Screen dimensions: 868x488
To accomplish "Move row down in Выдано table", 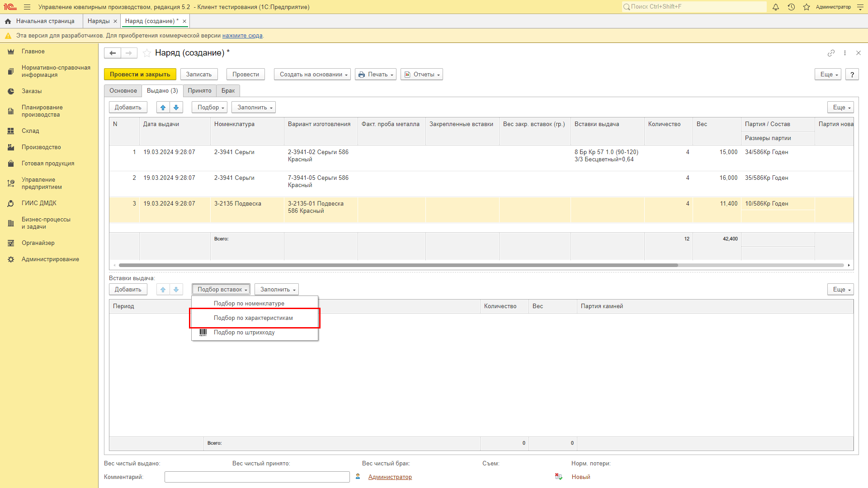I will 176,108.
